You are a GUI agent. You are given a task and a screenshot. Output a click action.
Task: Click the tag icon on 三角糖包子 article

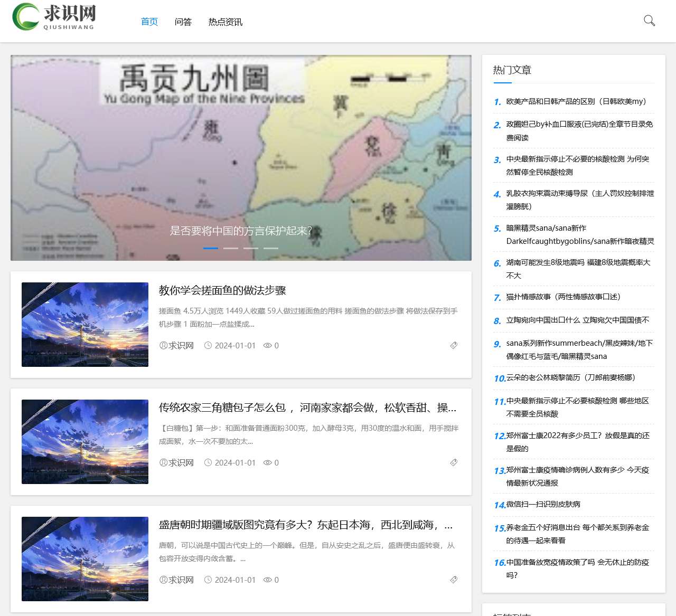[x=454, y=462]
